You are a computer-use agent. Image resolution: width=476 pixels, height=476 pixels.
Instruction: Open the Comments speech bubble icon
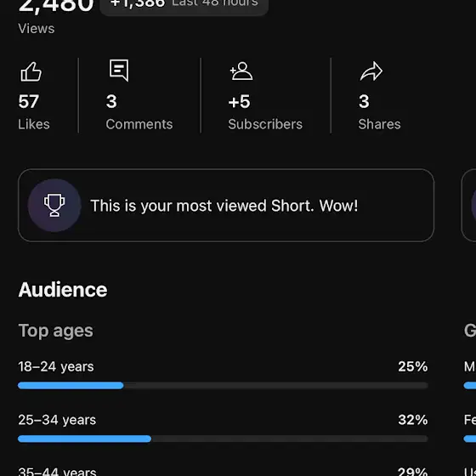click(x=119, y=71)
